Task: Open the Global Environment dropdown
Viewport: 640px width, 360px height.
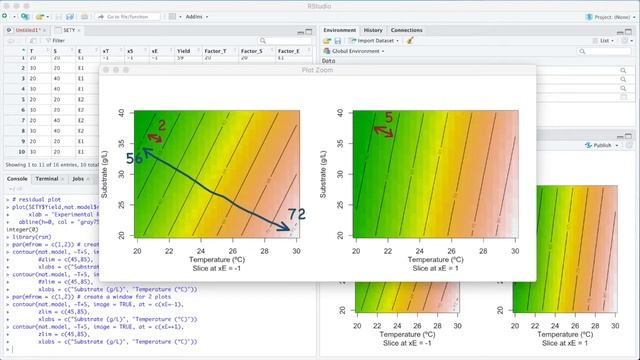Action: (x=354, y=51)
